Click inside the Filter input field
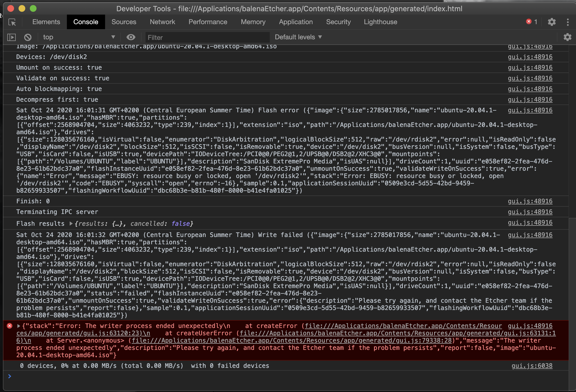Image resolution: width=576 pixels, height=392 pixels. tap(207, 37)
